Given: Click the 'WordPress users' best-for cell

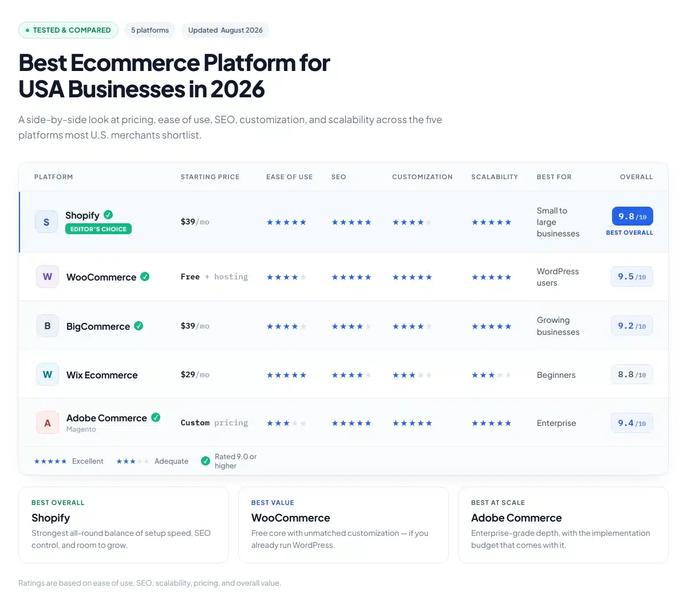Looking at the screenshot, I should pyautogui.click(x=558, y=277).
